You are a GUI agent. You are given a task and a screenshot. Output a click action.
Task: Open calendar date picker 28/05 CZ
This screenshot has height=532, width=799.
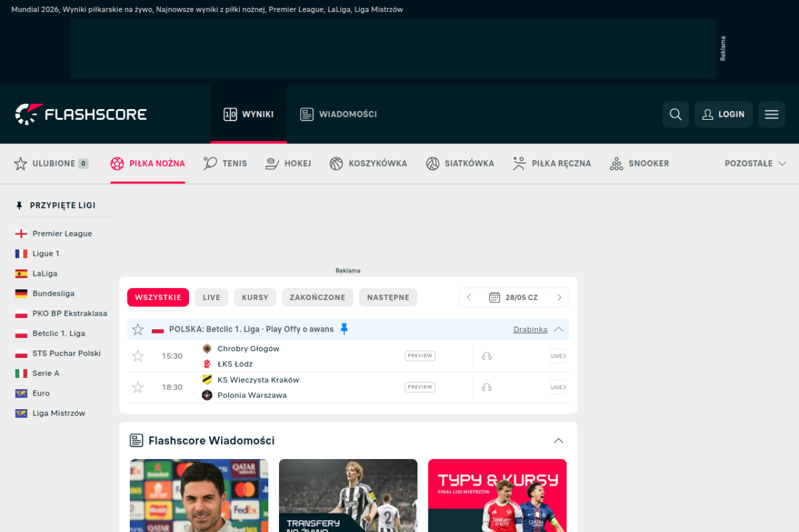[514, 297]
